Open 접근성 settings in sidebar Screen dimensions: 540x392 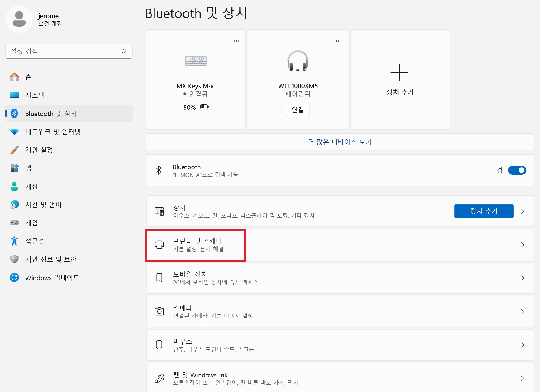[69, 241]
